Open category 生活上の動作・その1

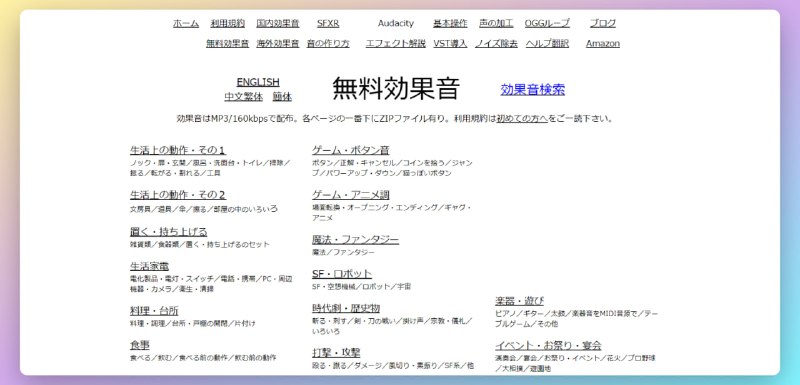coord(178,150)
